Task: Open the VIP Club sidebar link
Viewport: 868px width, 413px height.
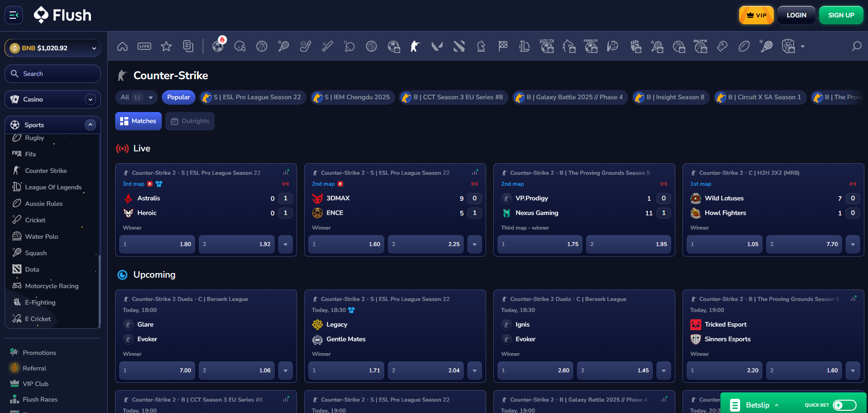Action: tap(36, 384)
